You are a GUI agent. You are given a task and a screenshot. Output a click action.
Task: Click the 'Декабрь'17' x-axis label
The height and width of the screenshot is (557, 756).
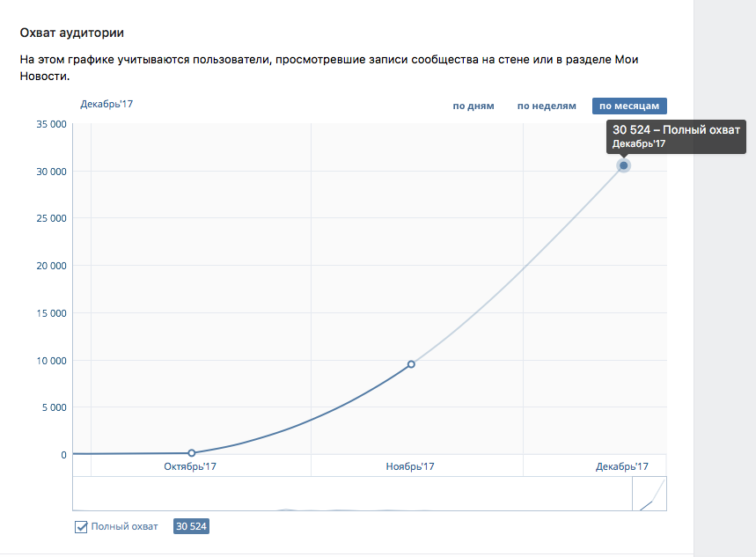tap(622, 466)
